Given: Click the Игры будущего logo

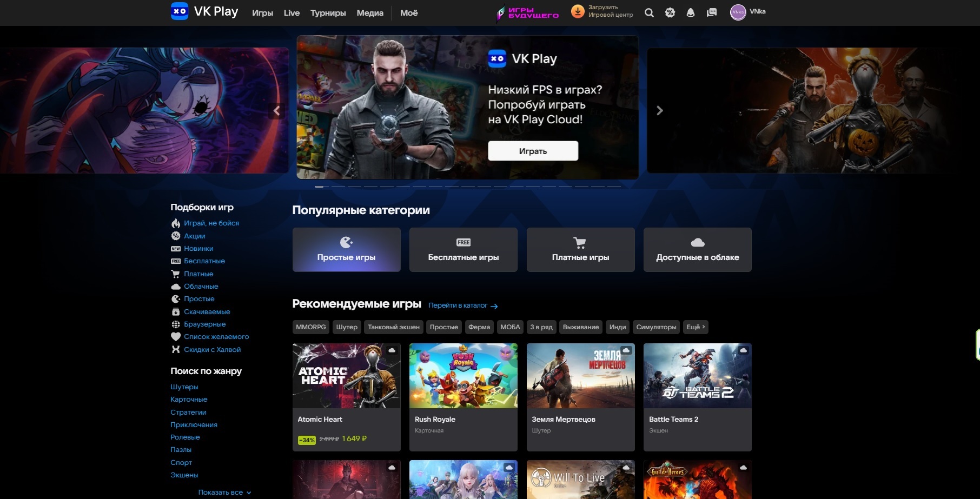Looking at the screenshot, I should point(528,12).
